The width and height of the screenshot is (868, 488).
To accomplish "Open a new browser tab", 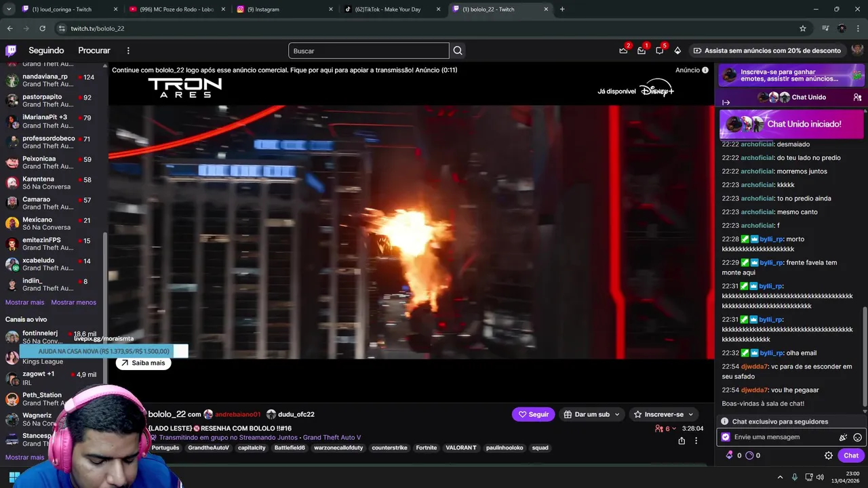I will tap(562, 9).
